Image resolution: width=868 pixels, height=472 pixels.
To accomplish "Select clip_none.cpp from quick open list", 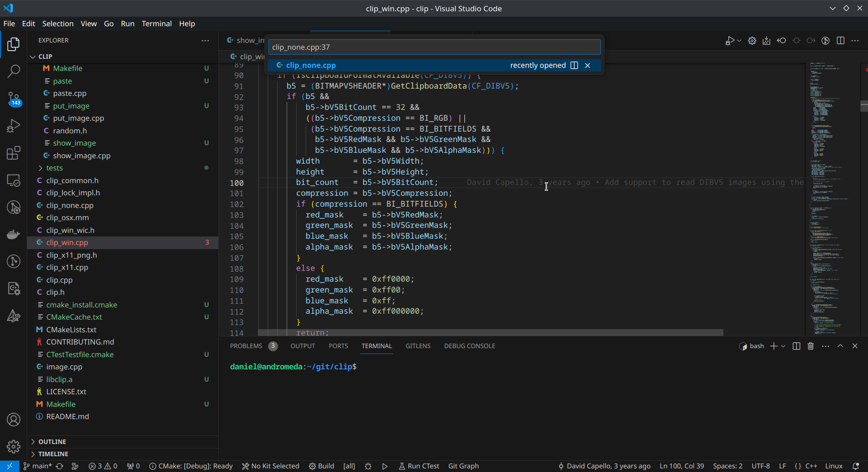I will [310, 65].
